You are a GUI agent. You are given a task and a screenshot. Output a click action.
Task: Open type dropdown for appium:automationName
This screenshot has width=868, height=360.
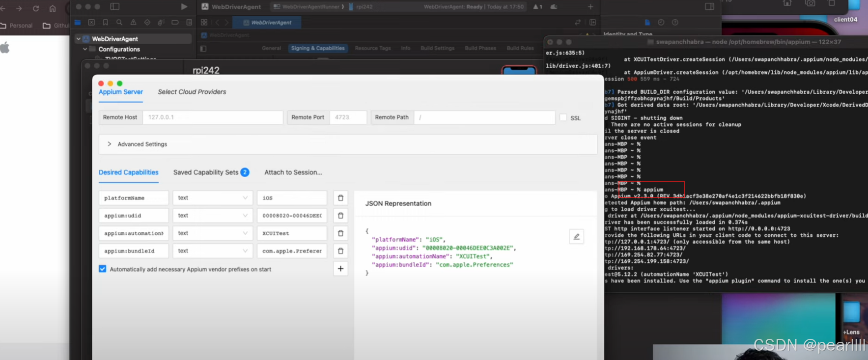coord(213,233)
